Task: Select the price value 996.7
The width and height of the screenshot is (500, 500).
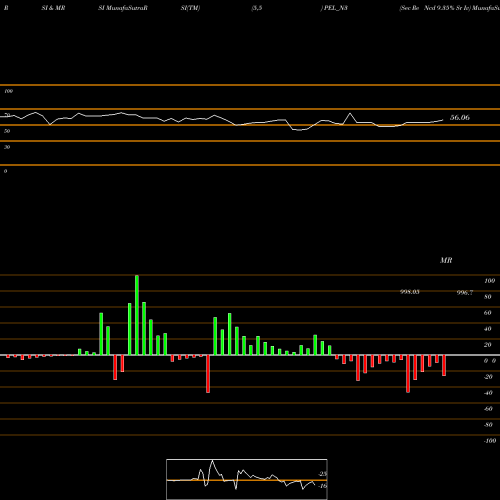Action: (x=465, y=293)
